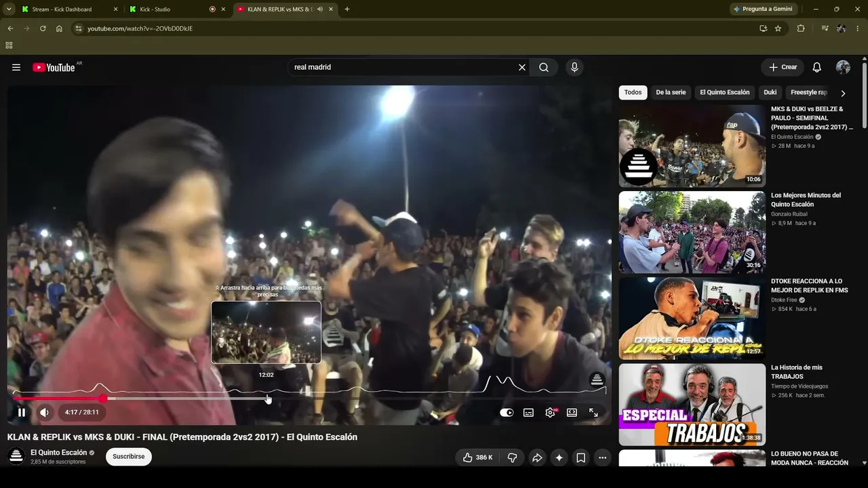This screenshot has width=868, height=488.
Task: Go to the YouTube home logo
Action: [54, 67]
